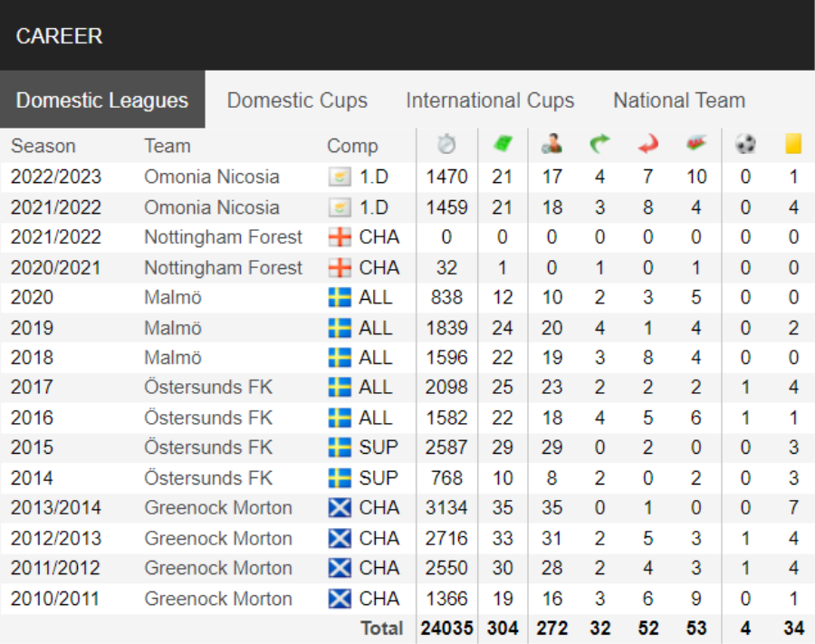The width and height of the screenshot is (815, 644).
Task: Open the International Cups tab
Action: coord(490,101)
